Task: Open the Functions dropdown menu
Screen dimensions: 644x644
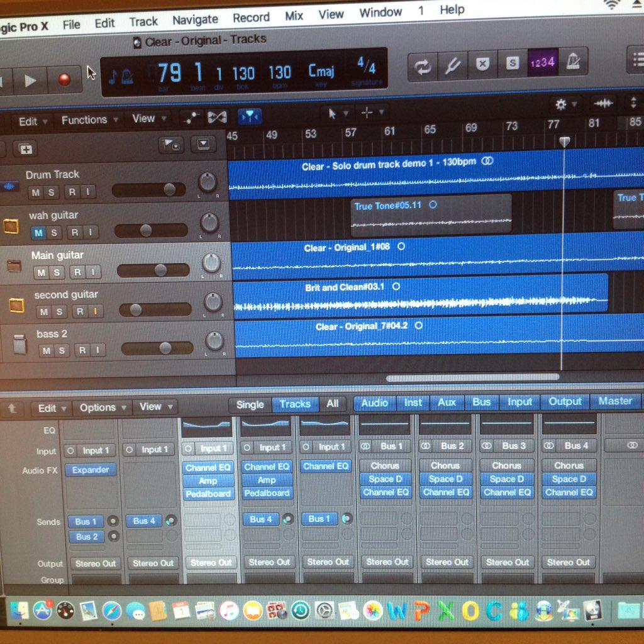Action: [x=89, y=120]
